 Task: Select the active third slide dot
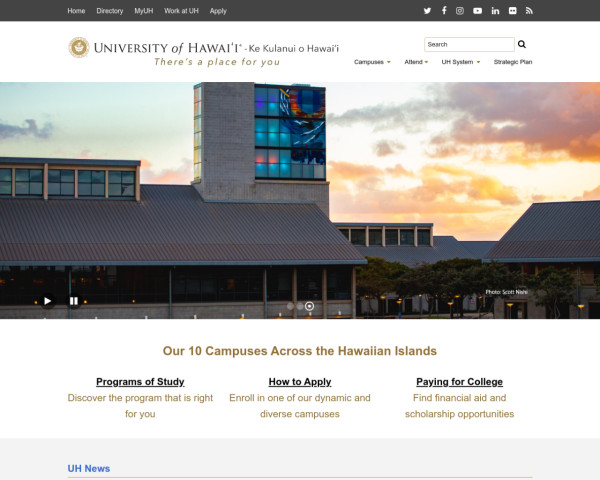point(310,306)
